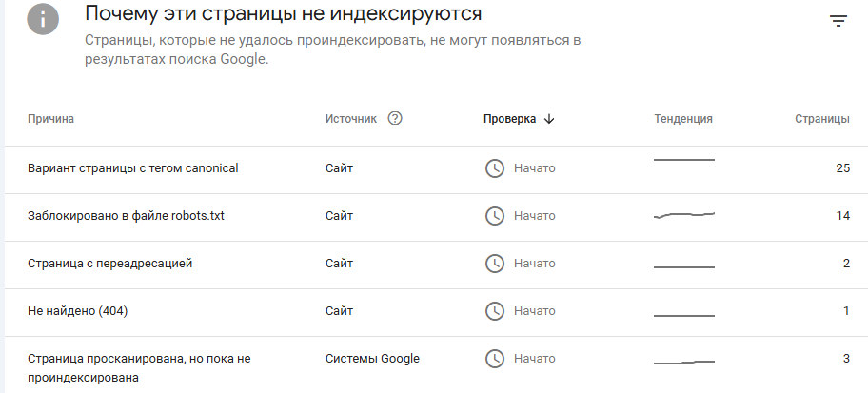The width and height of the screenshot is (868, 393).
Task: Click the info circle icon beside heading
Action: tap(43, 18)
